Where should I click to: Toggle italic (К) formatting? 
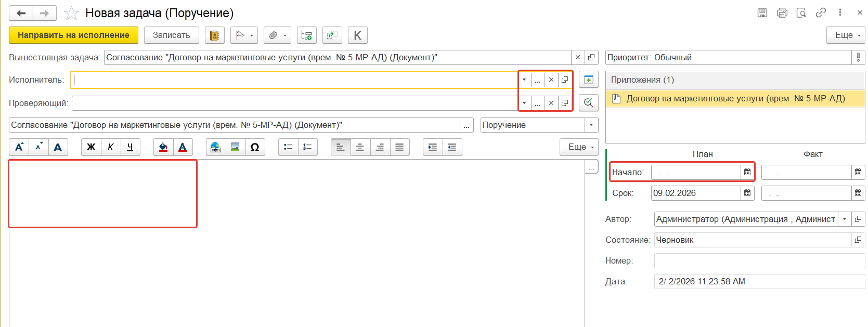point(110,147)
